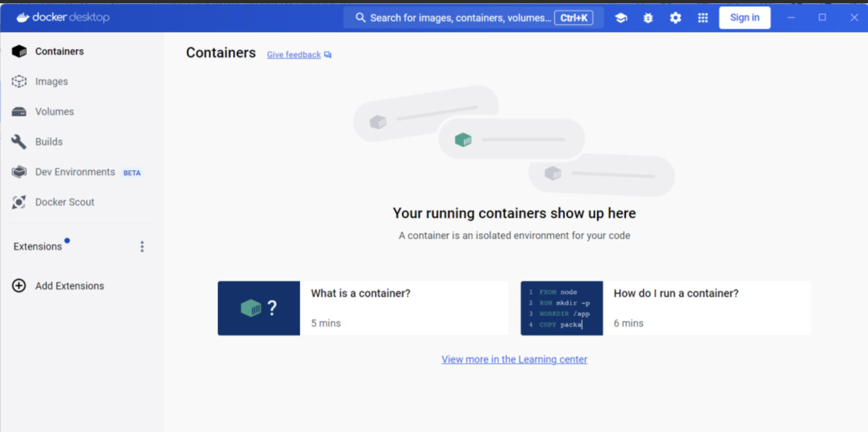Click 'A container is an isolated environment' text

(x=514, y=235)
